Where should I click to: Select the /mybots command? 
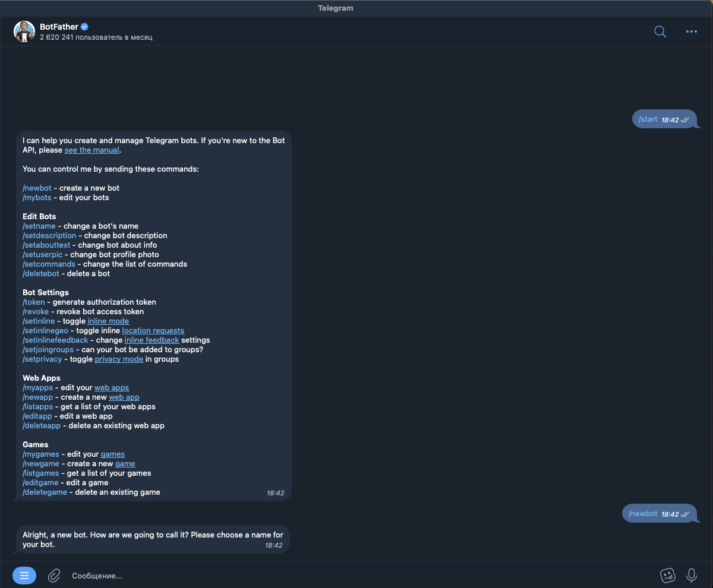click(37, 198)
